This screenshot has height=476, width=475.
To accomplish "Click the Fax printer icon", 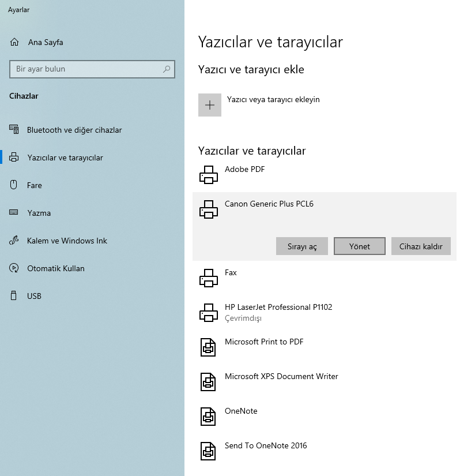I will click(208, 278).
